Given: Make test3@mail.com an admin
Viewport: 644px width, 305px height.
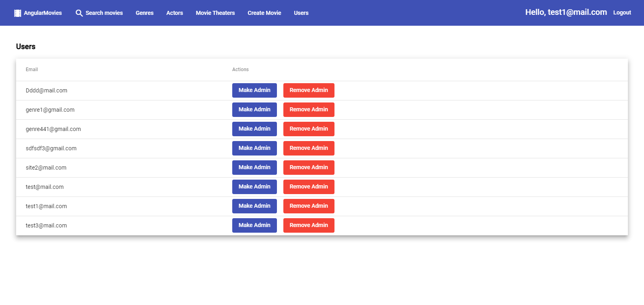Looking at the screenshot, I should point(254,225).
